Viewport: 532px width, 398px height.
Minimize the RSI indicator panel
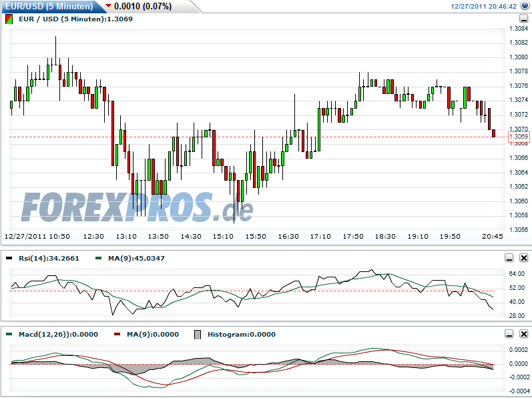coord(509,258)
